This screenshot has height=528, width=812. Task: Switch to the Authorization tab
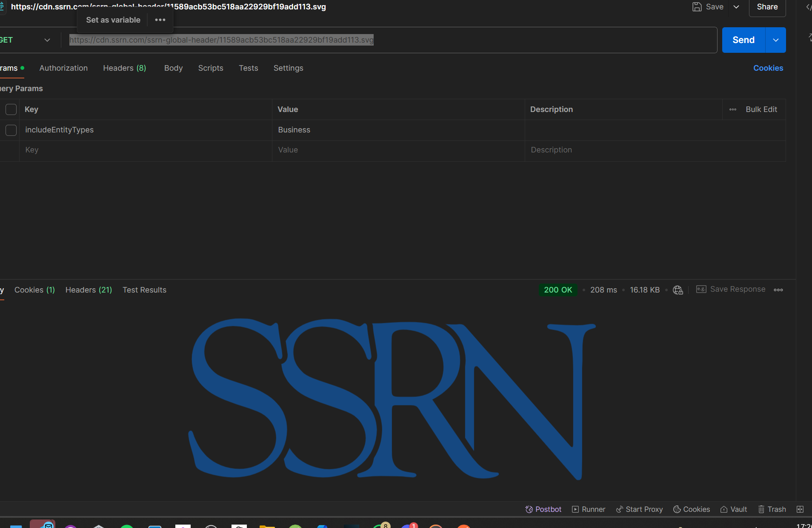pos(63,68)
